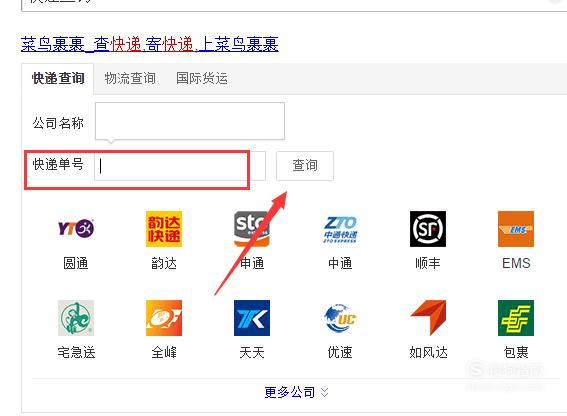Click the 韵达 label under logo
Image resolution: width=567 pixels, height=416 pixels.
coord(164,263)
